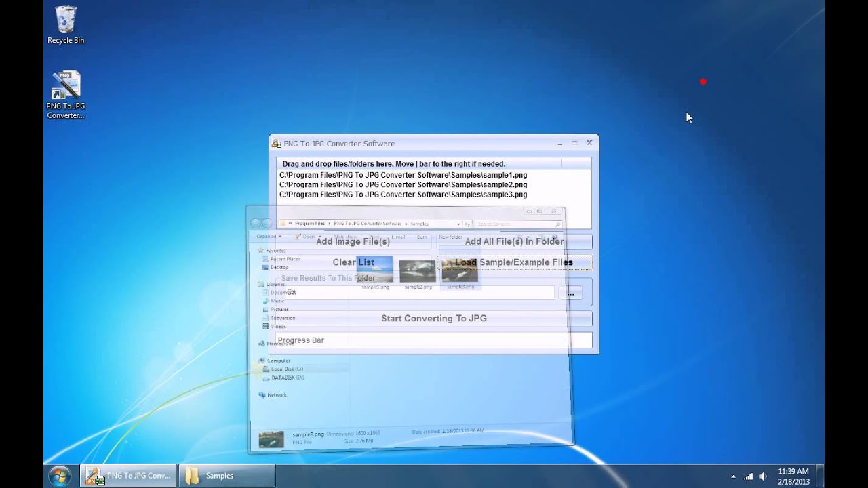Select the PNG To JPG Converter desktop shortcut
Image resolution: width=868 pixels, height=488 pixels.
click(66, 95)
